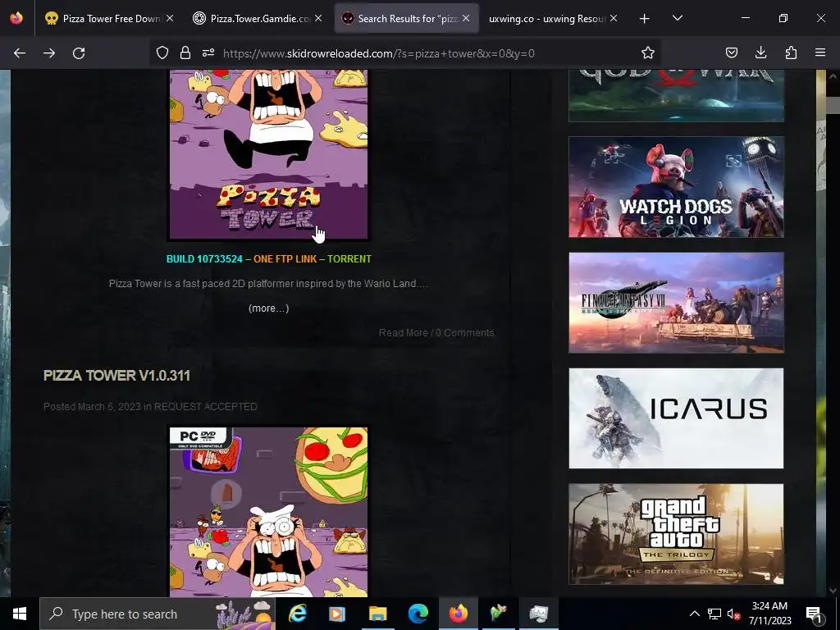Click the muted volume tray icon
840x630 pixels.
point(734,614)
